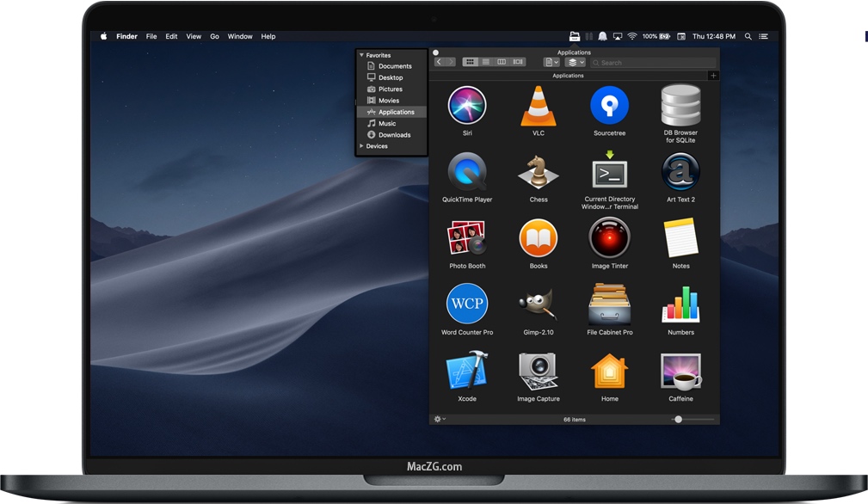Click the plus button to add a tab
Image resolution: width=868 pixels, height=504 pixels.
click(713, 75)
